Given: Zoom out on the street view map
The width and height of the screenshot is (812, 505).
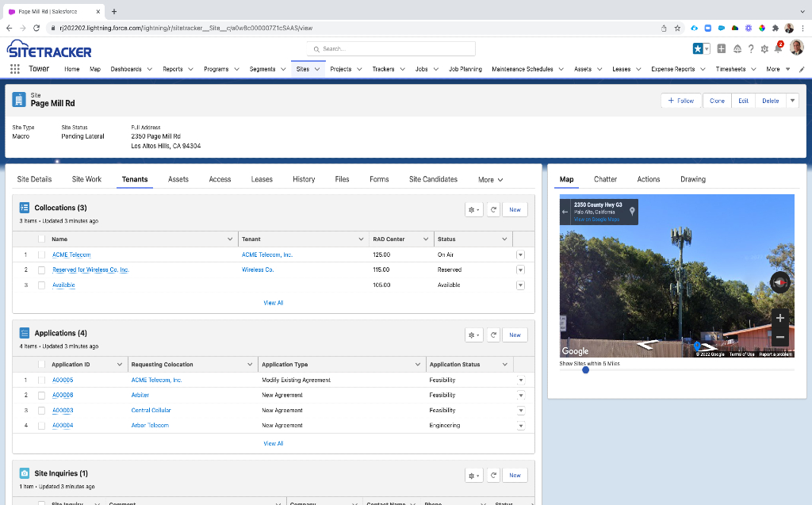Looking at the screenshot, I should point(780,337).
